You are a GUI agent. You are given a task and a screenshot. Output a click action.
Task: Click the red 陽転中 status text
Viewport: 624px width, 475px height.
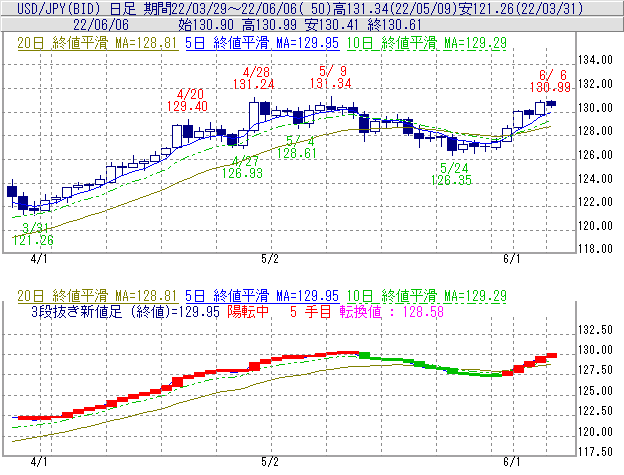(x=248, y=311)
